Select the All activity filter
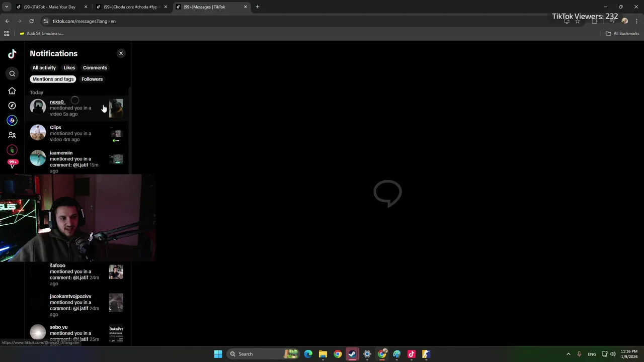This screenshot has width=644, height=362. coord(44,68)
